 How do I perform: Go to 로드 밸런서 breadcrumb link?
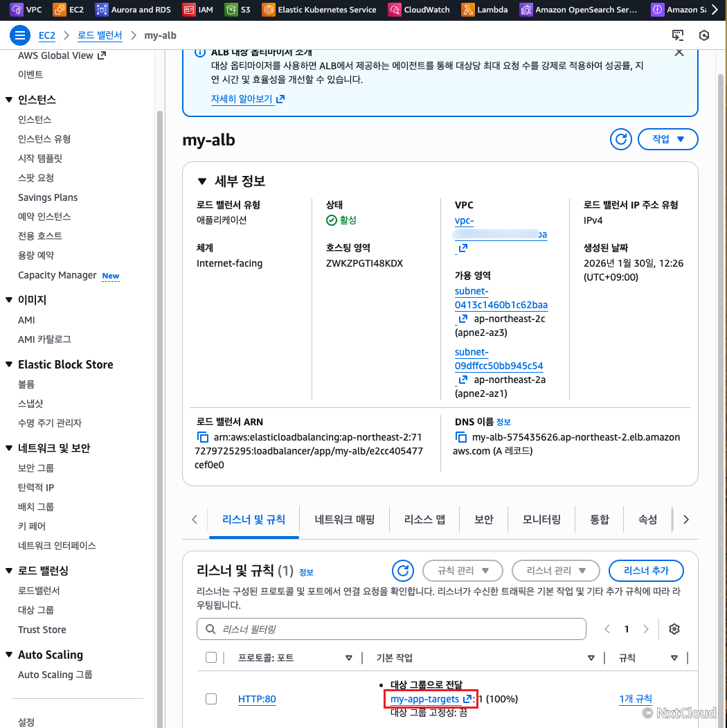(100, 35)
